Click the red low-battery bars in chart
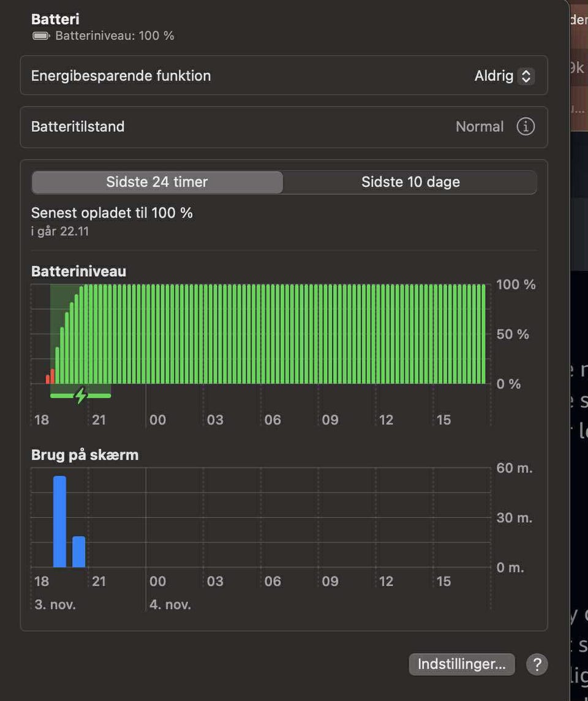Image resolution: width=588 pixels, height=701 pixels. pos(50,377)
